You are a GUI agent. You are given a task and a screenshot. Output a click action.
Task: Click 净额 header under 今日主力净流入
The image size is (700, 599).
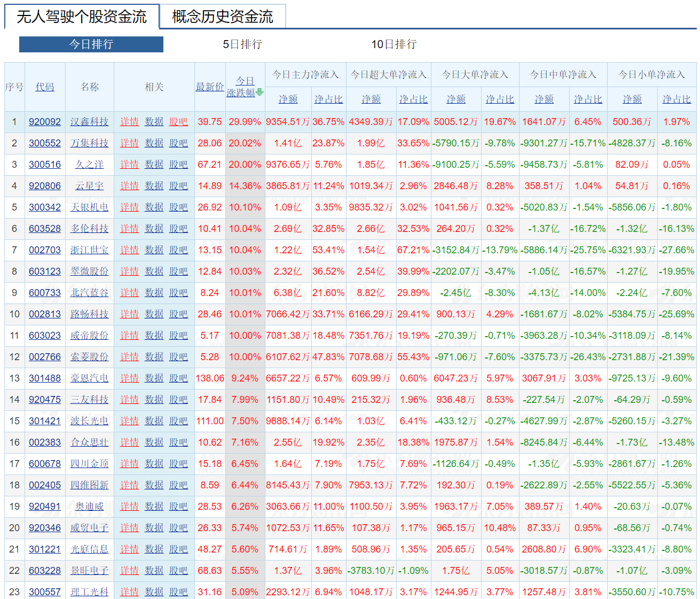(x=287, y=99)
